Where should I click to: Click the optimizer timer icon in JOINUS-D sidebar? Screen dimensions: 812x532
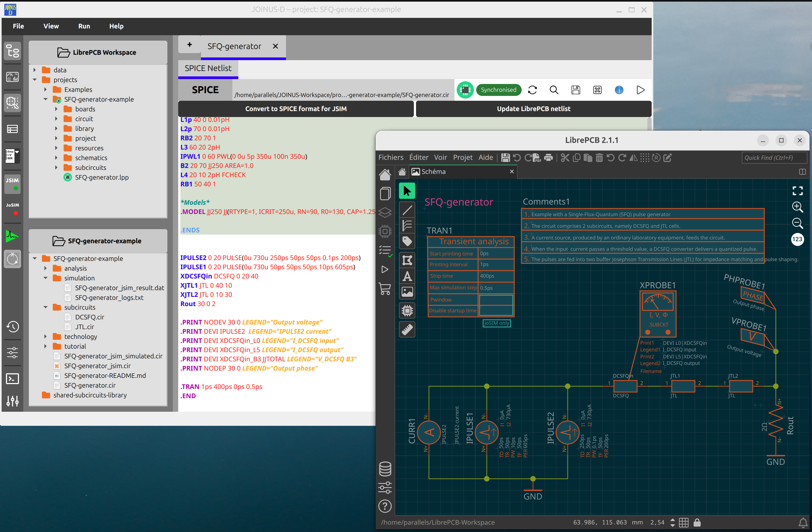(x=13, y=259)
